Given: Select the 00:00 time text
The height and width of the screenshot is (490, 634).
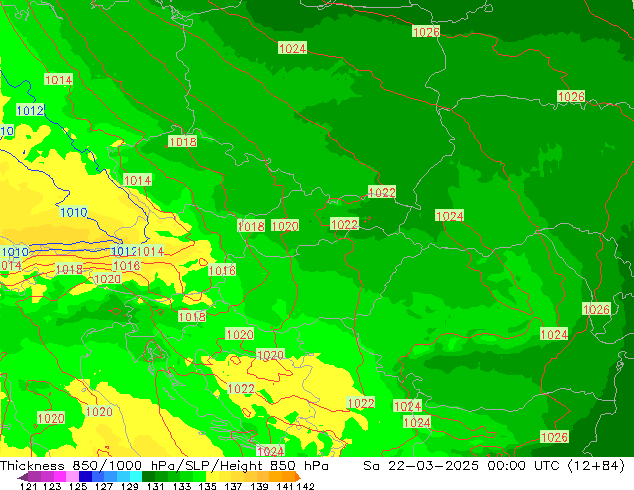Looking at the screenshot, I should click(x=506, y=466).
